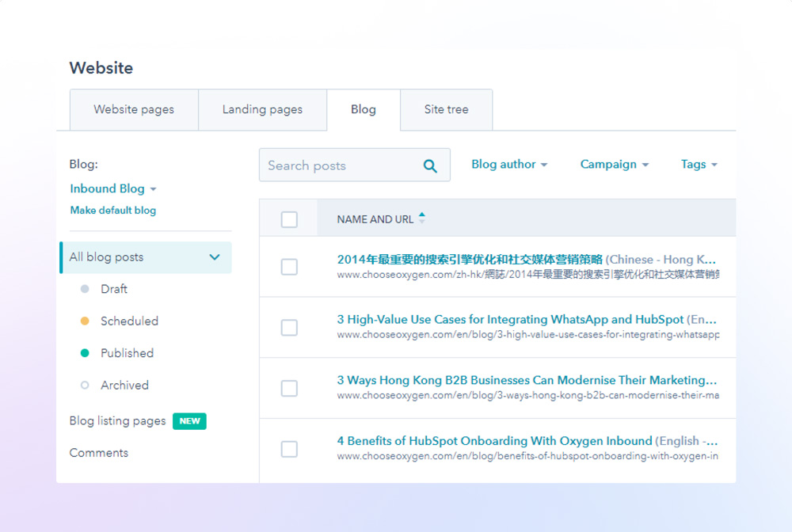
Task: Click the hollow Archived status circle
Action: click(x=86, y=385)
